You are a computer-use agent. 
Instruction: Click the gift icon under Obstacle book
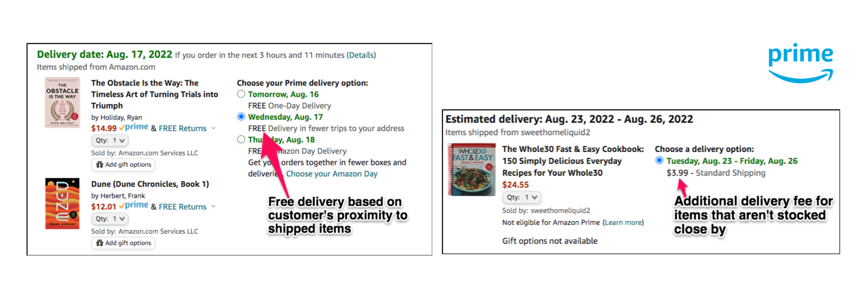click(100, 165)
